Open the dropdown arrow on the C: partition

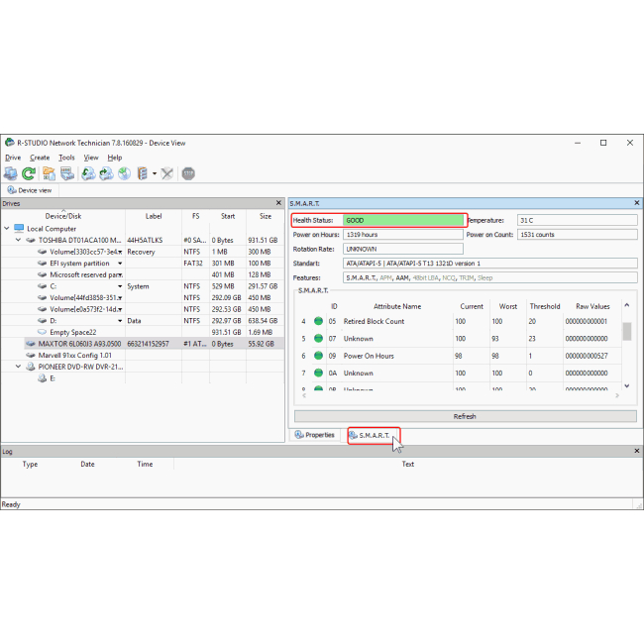121,285
